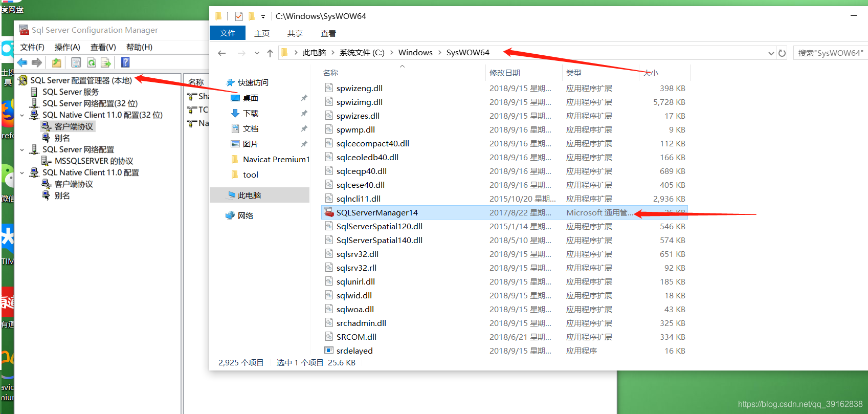Click 快速访问 in navigation pane

[x=253, y=82]
